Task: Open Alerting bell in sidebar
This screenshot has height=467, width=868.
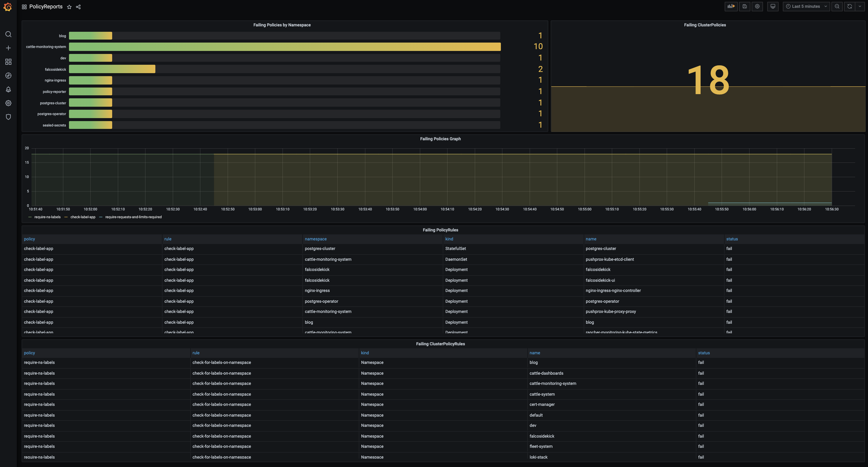Action: pos(8,89)
